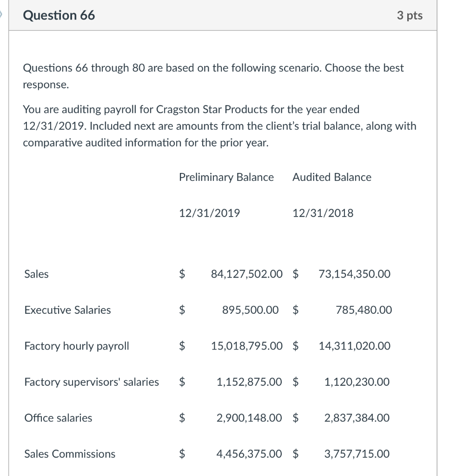The width and height of the screenshot is (463, 476).
Task: Click the Preliminary Balance column header
Action: [226, 177]
